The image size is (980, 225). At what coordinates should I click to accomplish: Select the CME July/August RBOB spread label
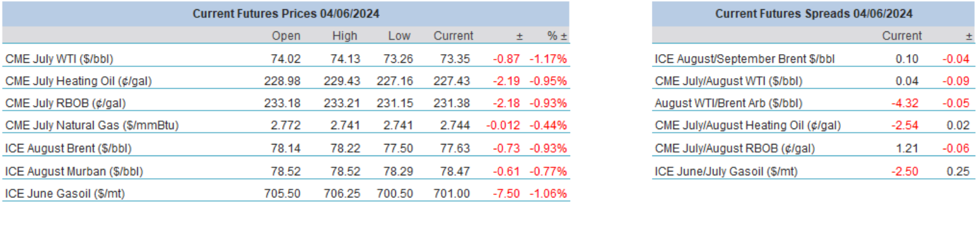(x=734, y=148)
